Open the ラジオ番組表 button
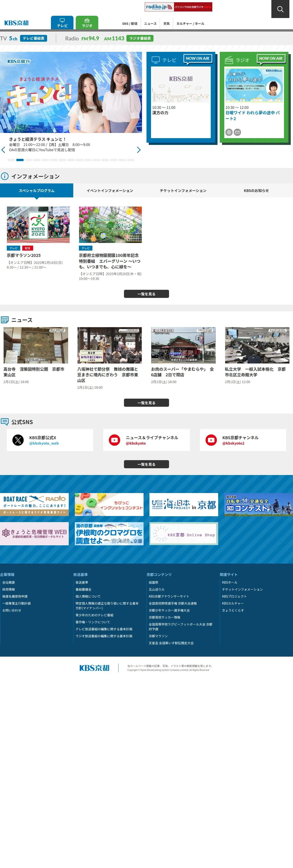This screenshot has height=868, width=293. pos(140,38)
